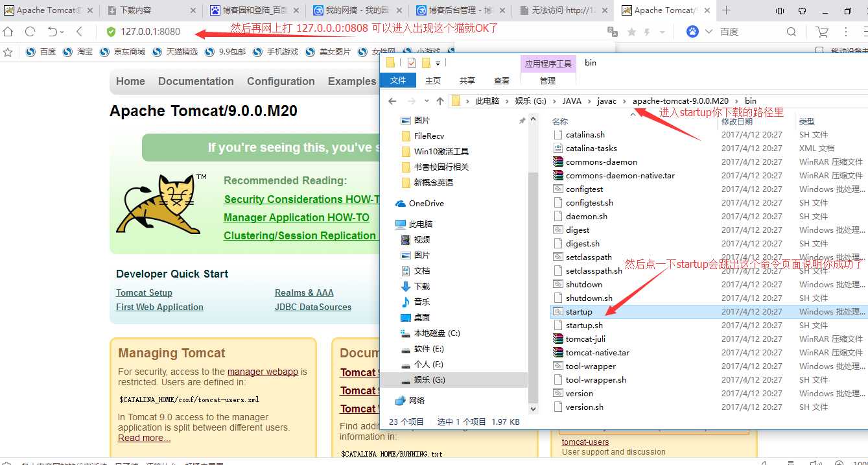Open the Baidu search engine dropdown
The height and width of the screenshot is (465, 868).
[708, 32]
